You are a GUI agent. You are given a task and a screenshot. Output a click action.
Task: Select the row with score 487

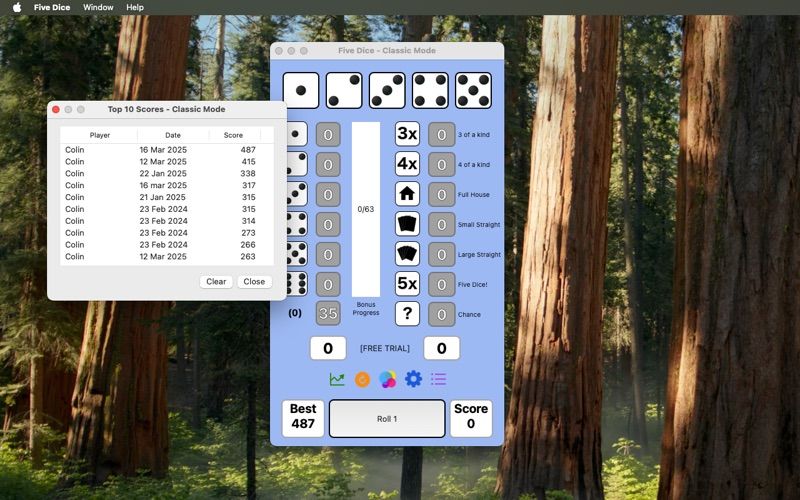click(x=167, y=149)
